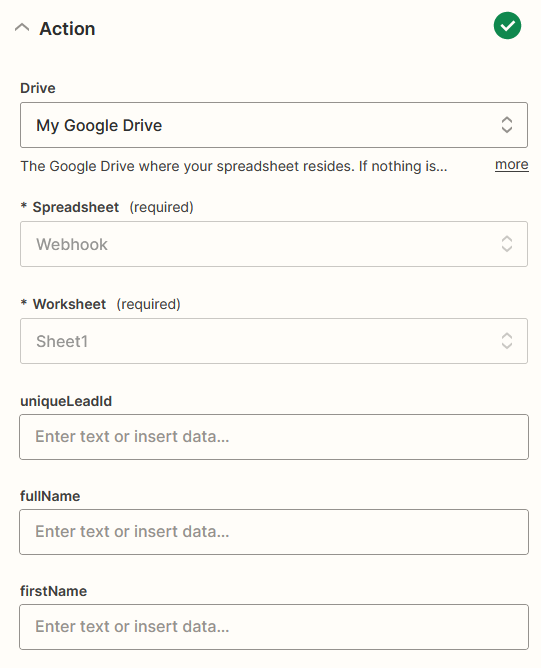Click the Action section heading
541x668 pixels.
coord(67,29)
